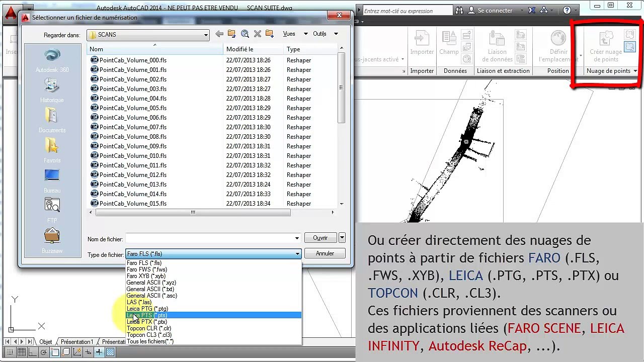Screen dimensions: 644x362
Task: Create a new folder in the dialog
Action: 270,34
